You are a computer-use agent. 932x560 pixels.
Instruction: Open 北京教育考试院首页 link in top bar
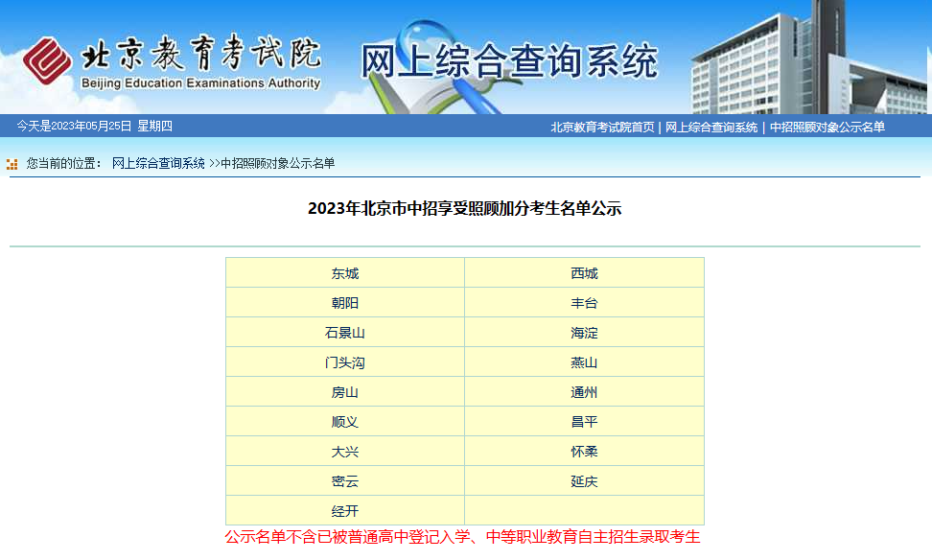pyautogui.click(x=602, y=128)
